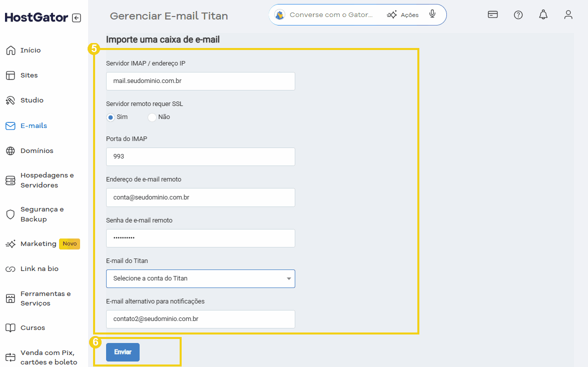Click the E-mail do Titan label
The width and height of the screenshot is (588, 367).
[x=127, y=261]
